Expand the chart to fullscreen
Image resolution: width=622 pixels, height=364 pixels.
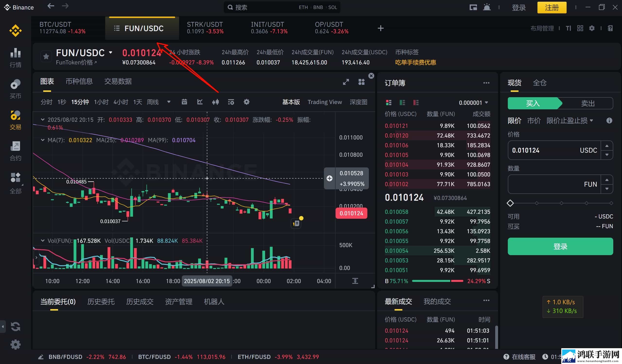pos(346,82)
